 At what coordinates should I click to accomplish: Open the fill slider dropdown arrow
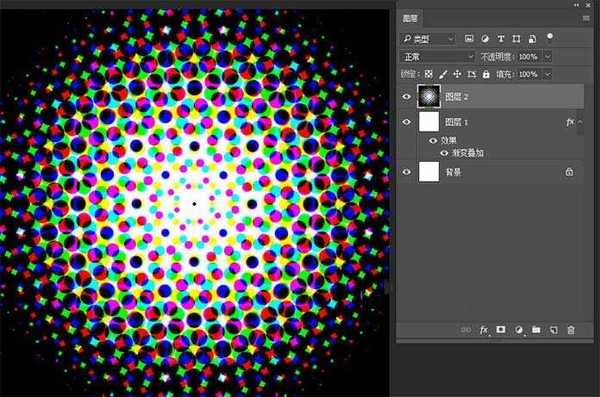[x=548, y=74]
